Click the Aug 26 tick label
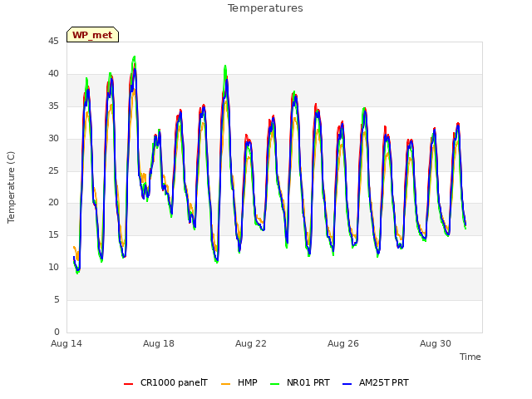The image size is (532, 399). click(343, 343)
